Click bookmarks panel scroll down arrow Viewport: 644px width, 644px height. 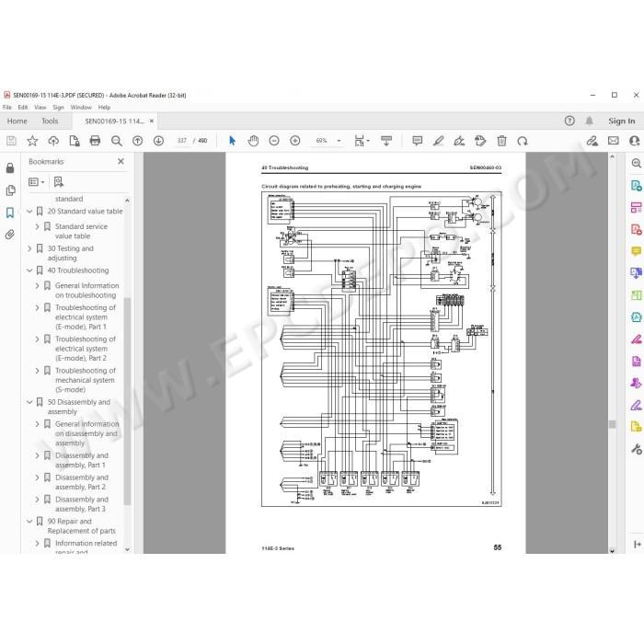[127, 549]
